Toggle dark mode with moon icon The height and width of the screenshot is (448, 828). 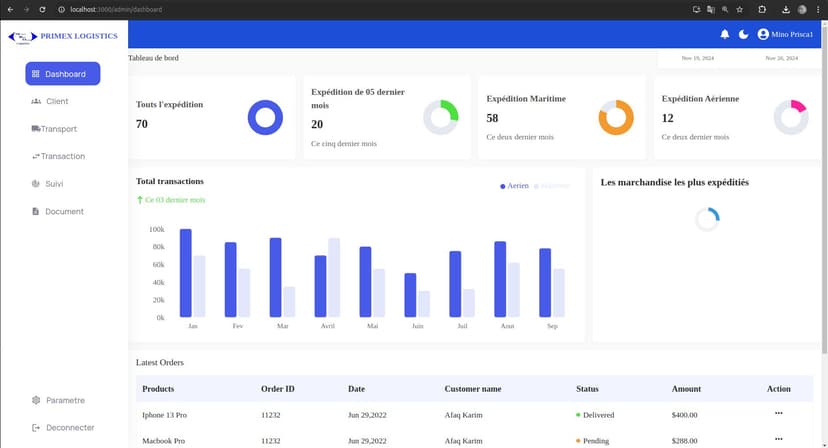pos(743,35)
